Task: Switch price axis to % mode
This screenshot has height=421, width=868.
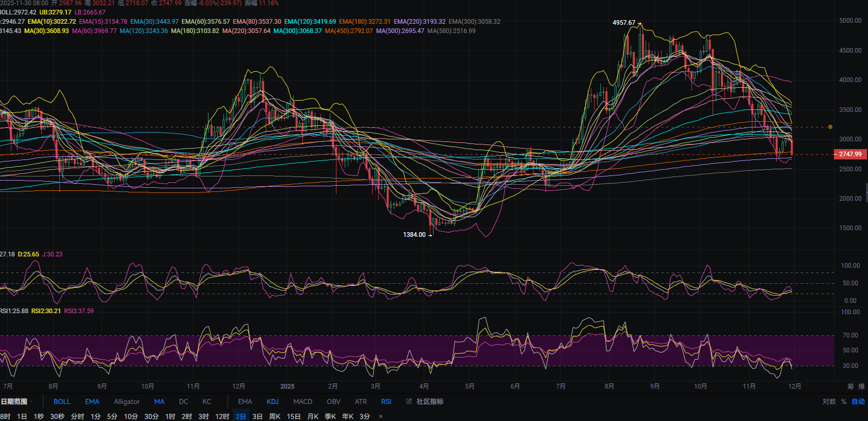Action: click(844, 401)
